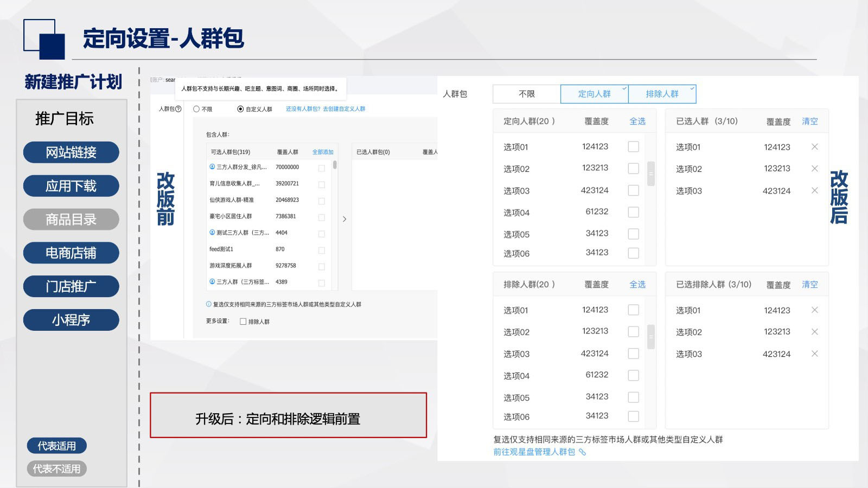868x488 pixels.
Task: Select the 小程序 goal button
Action: pyautogui.click(x=71, y=320)
